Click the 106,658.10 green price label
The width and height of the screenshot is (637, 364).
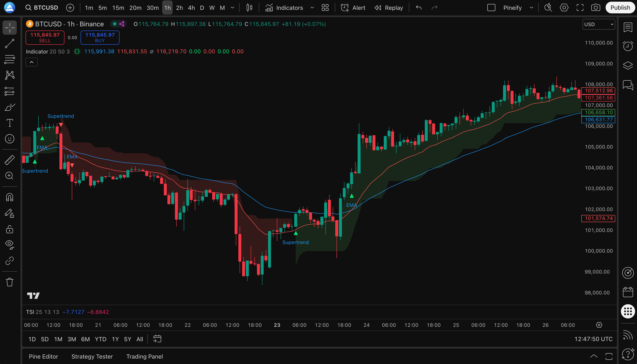598,112
